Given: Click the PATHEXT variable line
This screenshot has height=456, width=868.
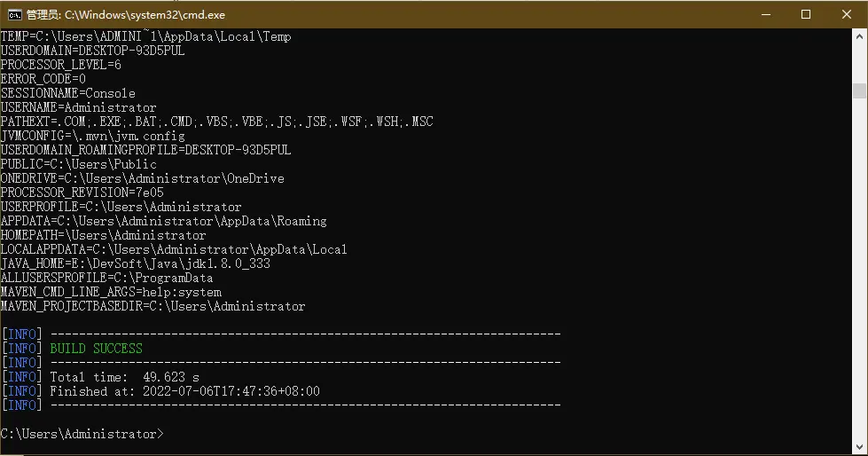Looking at the screenshot, I should [216, 122].
